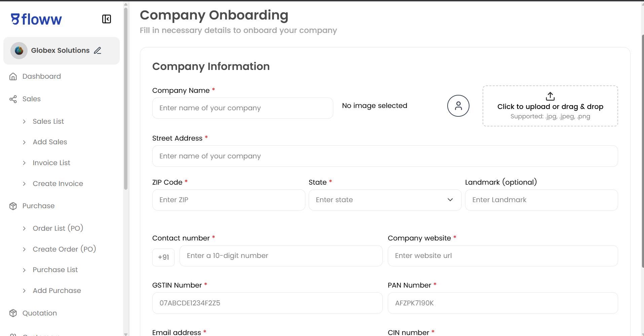Open the State dropdown
The image size is (644, 336).
coord(385,200)
